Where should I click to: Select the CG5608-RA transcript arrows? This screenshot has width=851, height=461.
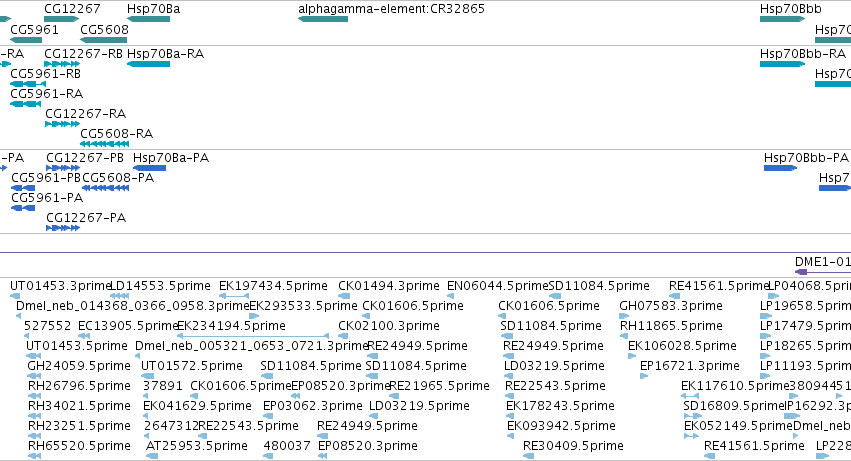pos(104,144)
